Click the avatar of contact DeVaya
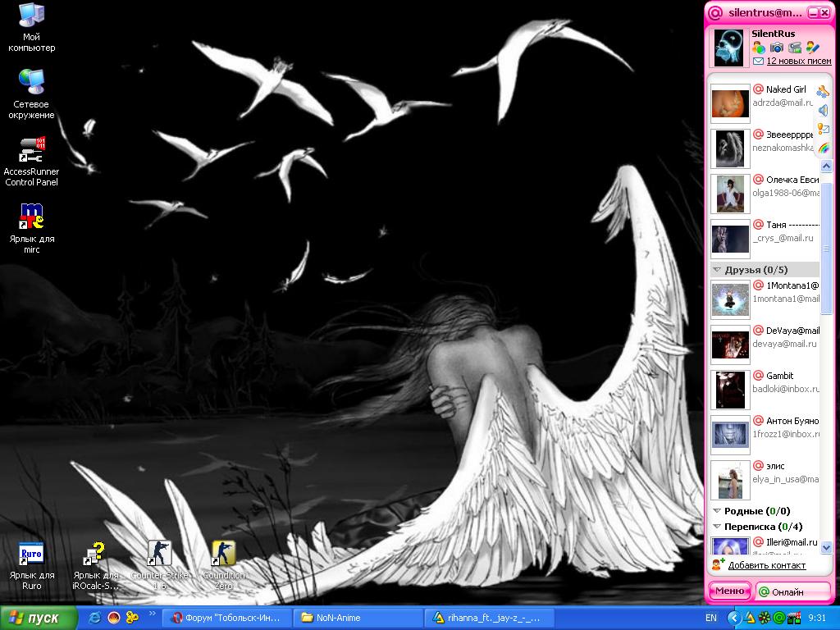 tap(730, 345)
